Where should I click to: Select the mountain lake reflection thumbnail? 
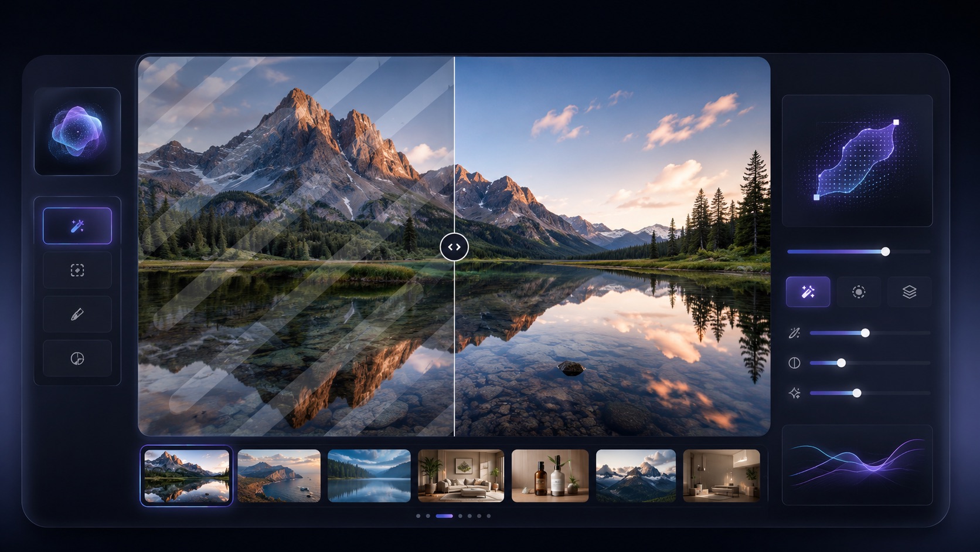click(186, 476)
